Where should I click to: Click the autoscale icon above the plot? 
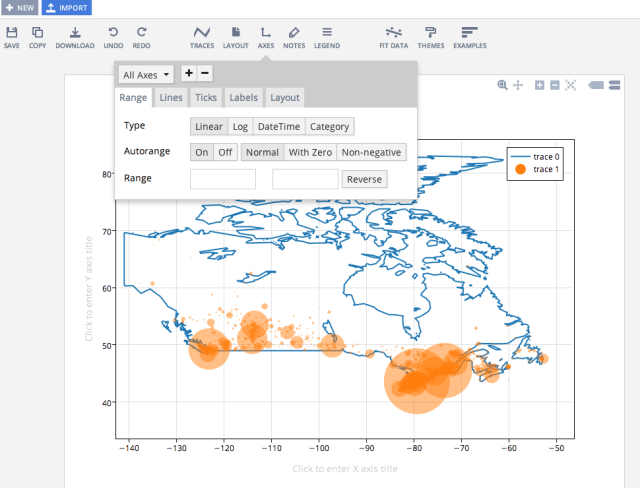(x=571, y=86)
